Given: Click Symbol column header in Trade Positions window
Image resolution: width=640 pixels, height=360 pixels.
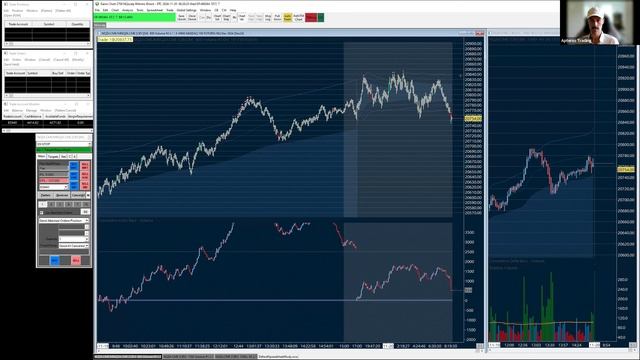Looking at the screenshot, I should pyautogui.click(x=49, y=24).
